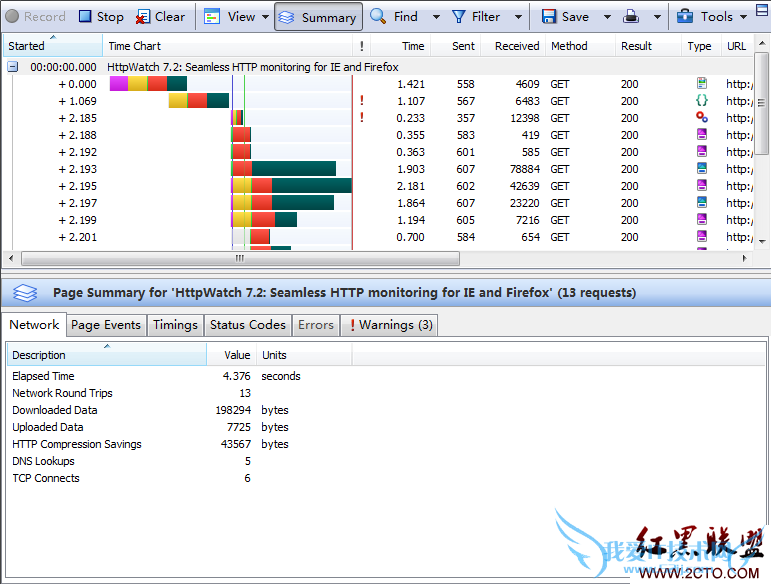Select the Status Codes tab
The height and width of the screenshot is (584, 771).
point(247,325)
